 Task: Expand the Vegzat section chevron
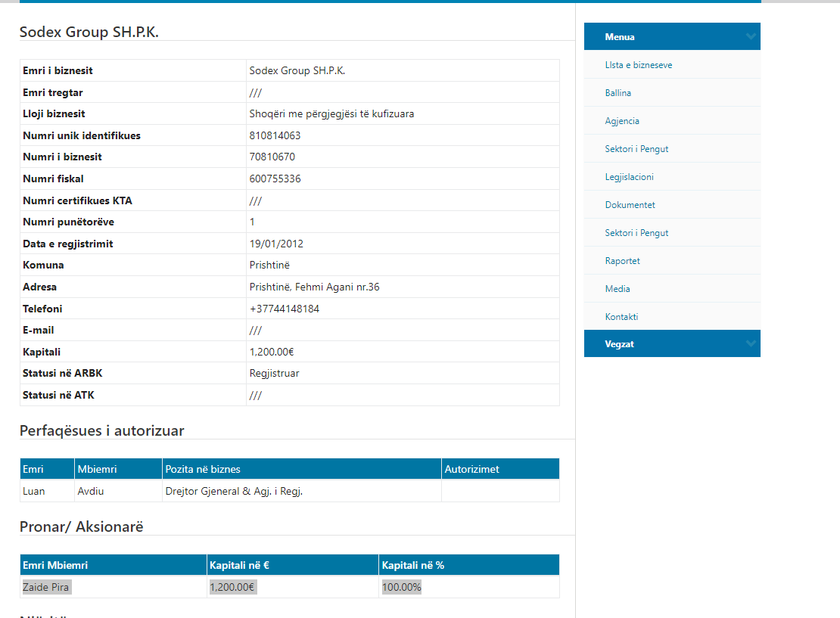tap(750, 343)
